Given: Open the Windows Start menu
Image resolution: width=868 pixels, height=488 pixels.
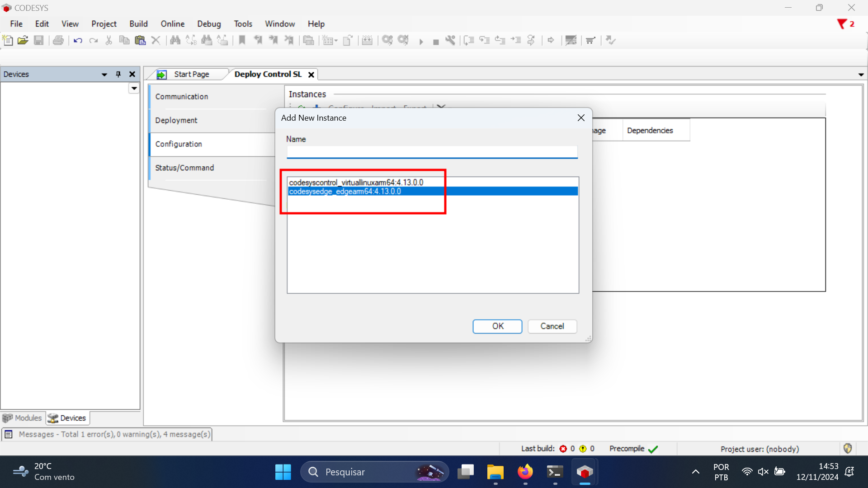Looking at the screenshot, I should pyautogui.click(x=283, y=472).
